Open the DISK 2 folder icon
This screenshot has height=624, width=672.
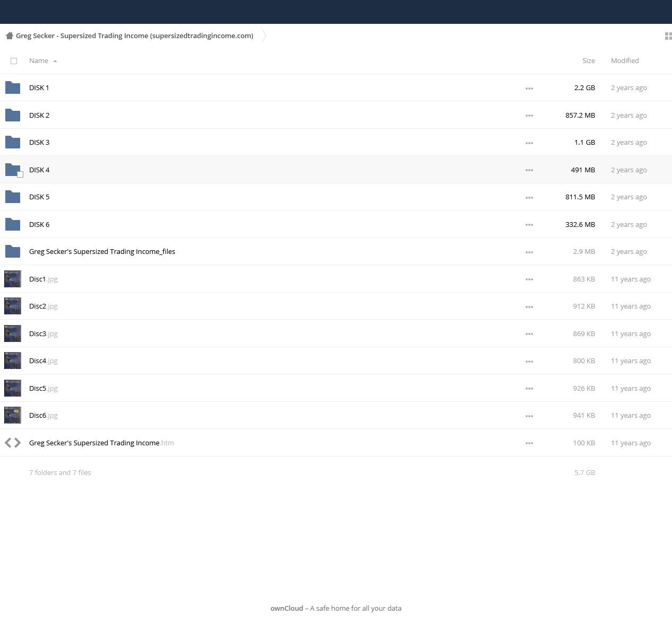[x=13, y=115]
